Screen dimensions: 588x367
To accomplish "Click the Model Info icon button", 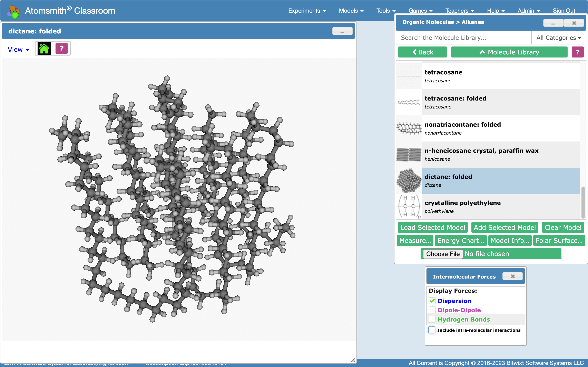I will 508,241.
